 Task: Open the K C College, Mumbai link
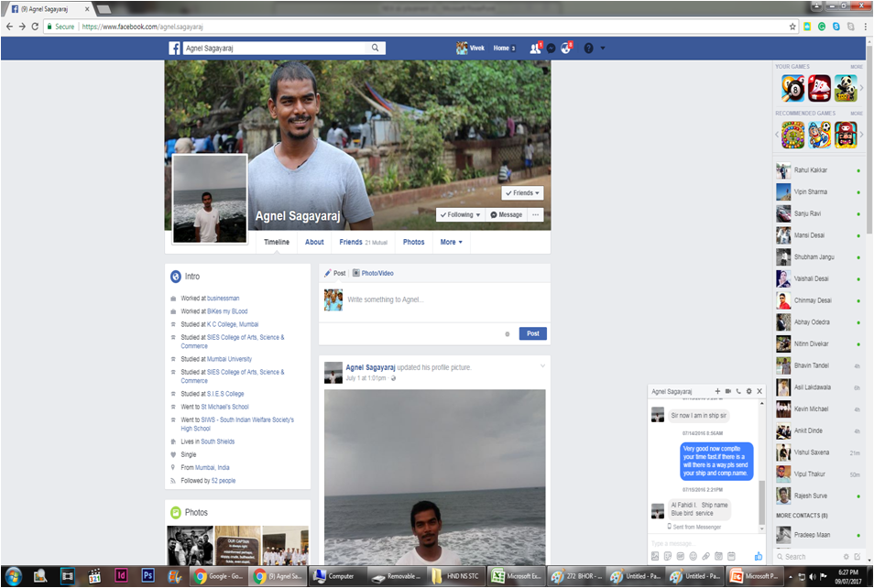click(x=233, y=324)
